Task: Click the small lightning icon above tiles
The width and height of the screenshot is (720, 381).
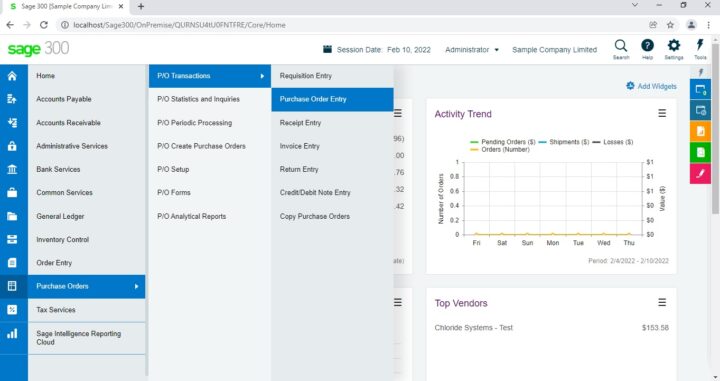Action: point(701,72)
